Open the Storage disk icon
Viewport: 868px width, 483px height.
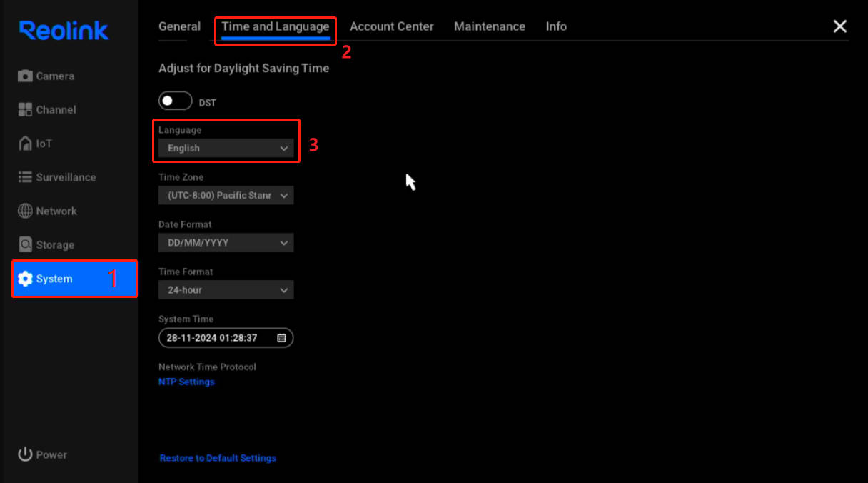[25, 244]
